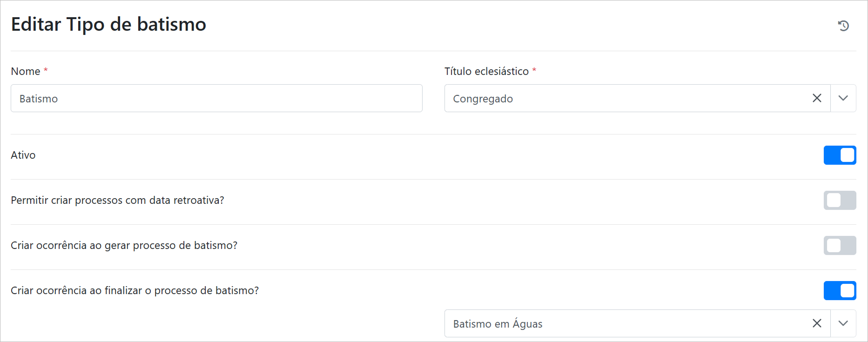Remove the Batismo em Águas selection
The image size is (868, 342).
817,323
